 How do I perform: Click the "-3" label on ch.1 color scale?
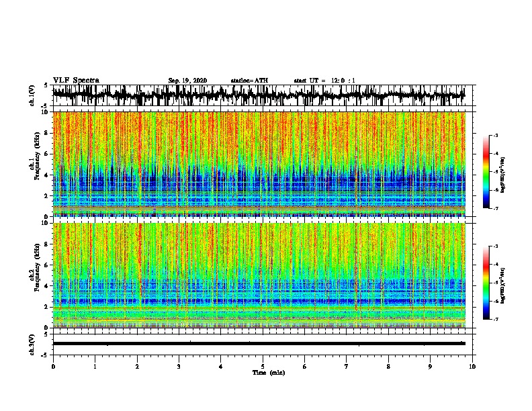pos(496,136)
